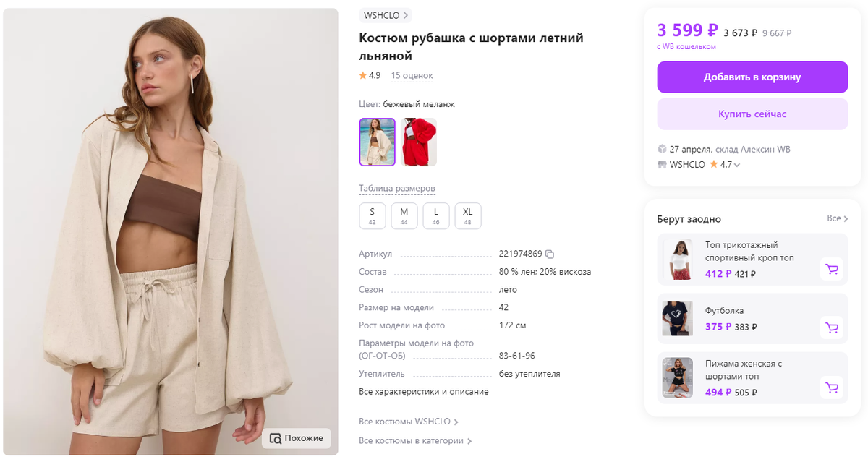Select size M (44)
Image resolution: width=868 pixels, height=462 pixels.
pos(404,215)
